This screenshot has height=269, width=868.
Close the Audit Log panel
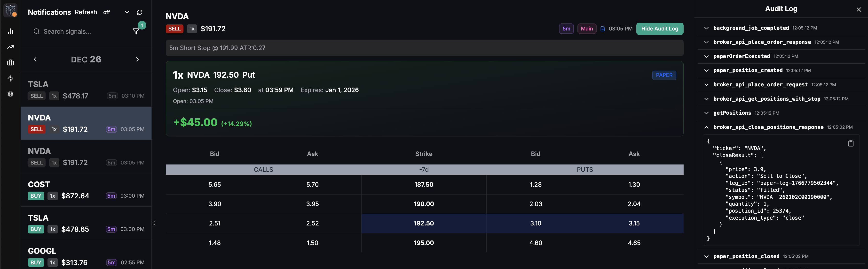(859, 9)
